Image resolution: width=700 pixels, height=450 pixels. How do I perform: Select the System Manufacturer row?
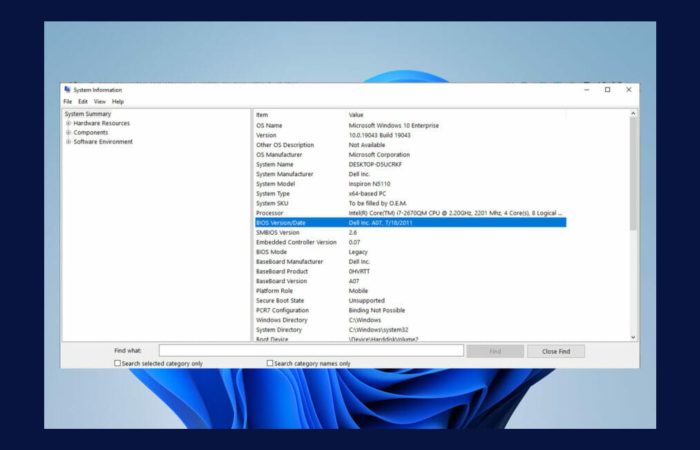point(410,174)
